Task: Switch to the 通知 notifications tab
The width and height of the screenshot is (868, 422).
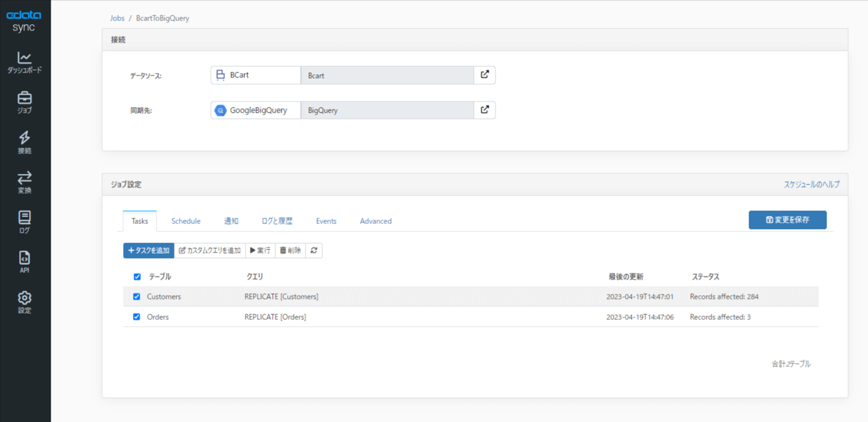Action: (x=231, y=221)
